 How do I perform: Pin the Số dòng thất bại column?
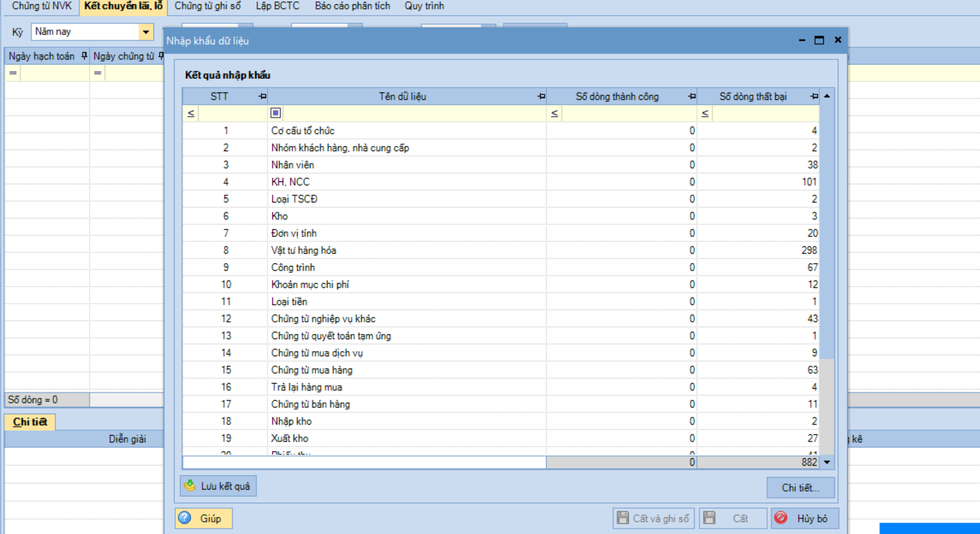click(x=814, y=96)
